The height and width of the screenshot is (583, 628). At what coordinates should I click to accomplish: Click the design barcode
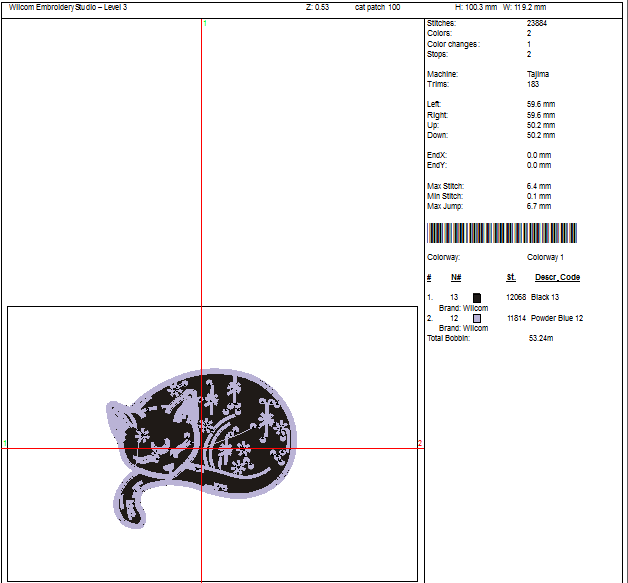click(x=502, y=233)
